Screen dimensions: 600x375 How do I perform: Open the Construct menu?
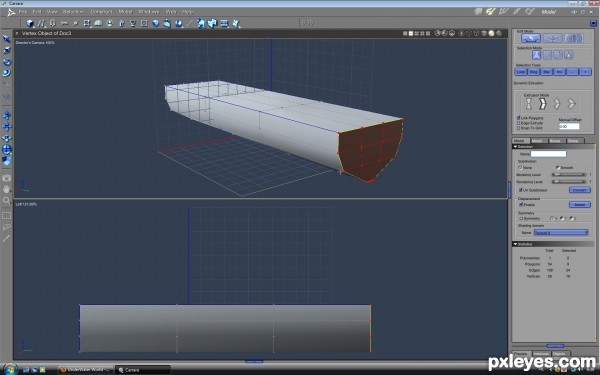101,12
